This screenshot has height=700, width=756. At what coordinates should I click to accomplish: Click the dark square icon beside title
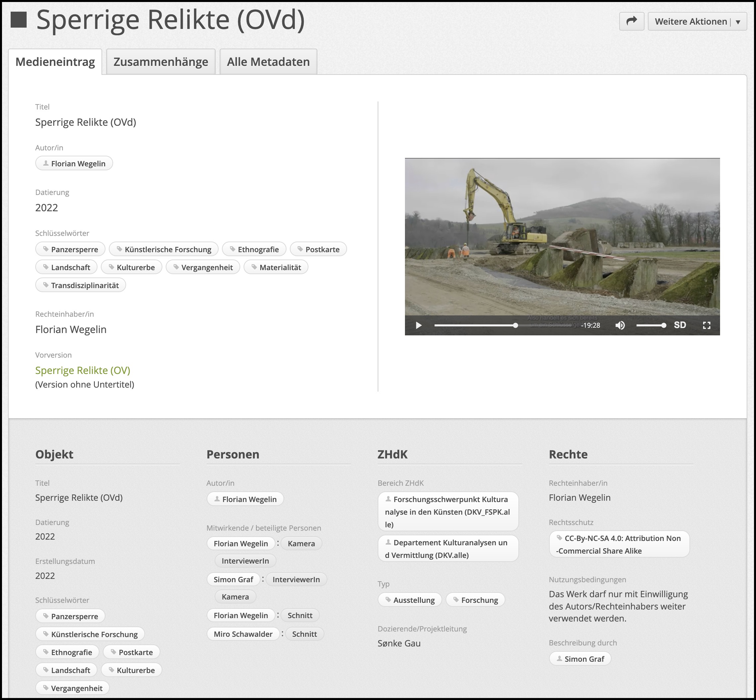coord(19,20)
